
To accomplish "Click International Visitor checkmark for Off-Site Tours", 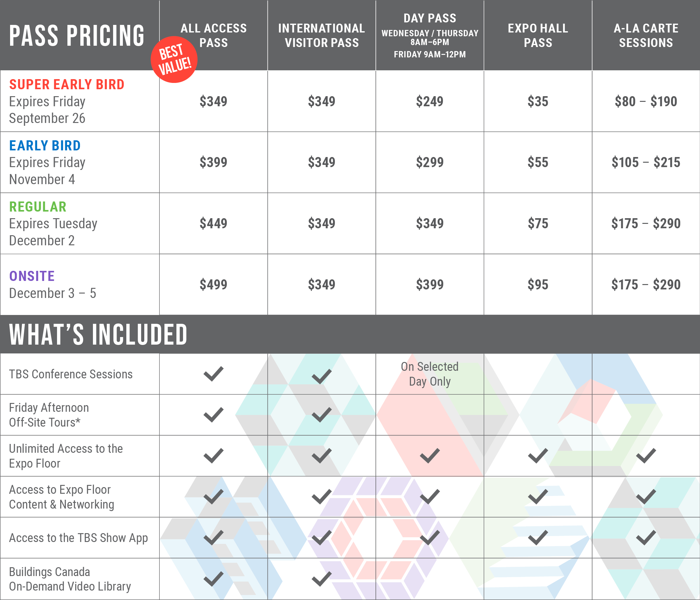I will coord(322,415).
